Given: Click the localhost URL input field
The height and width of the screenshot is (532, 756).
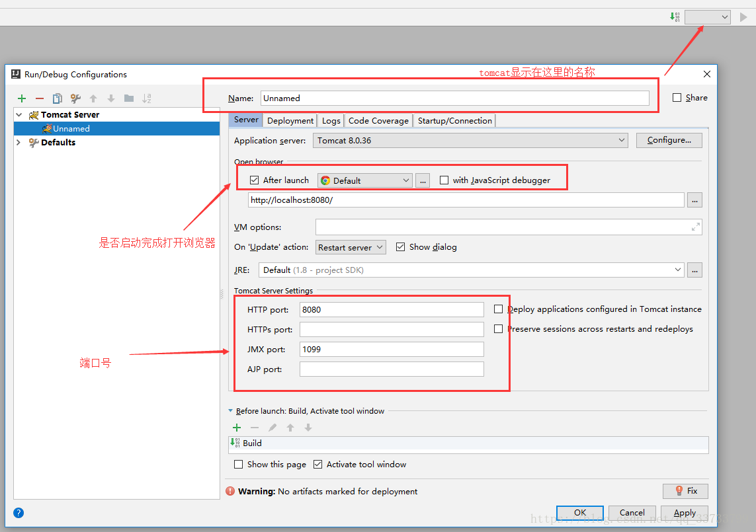Looking at the screenshot, I should click(466, 200).
